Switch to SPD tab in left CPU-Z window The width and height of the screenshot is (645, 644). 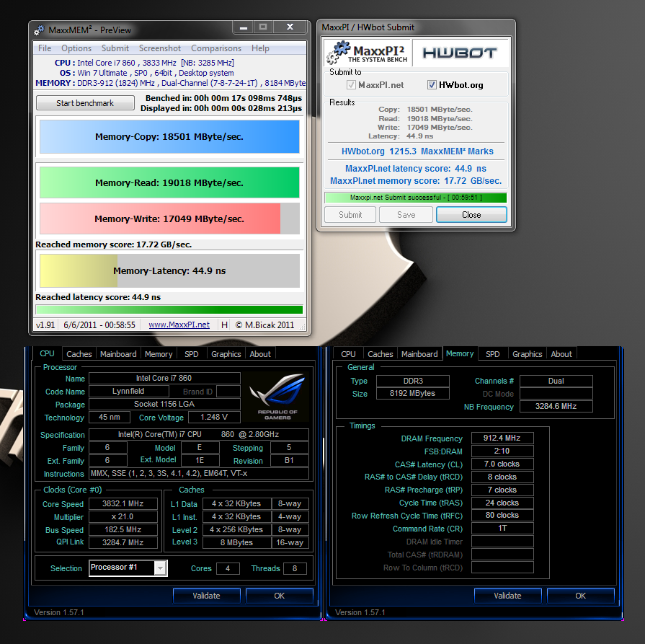pyautogui.click(x=191, y=354)
